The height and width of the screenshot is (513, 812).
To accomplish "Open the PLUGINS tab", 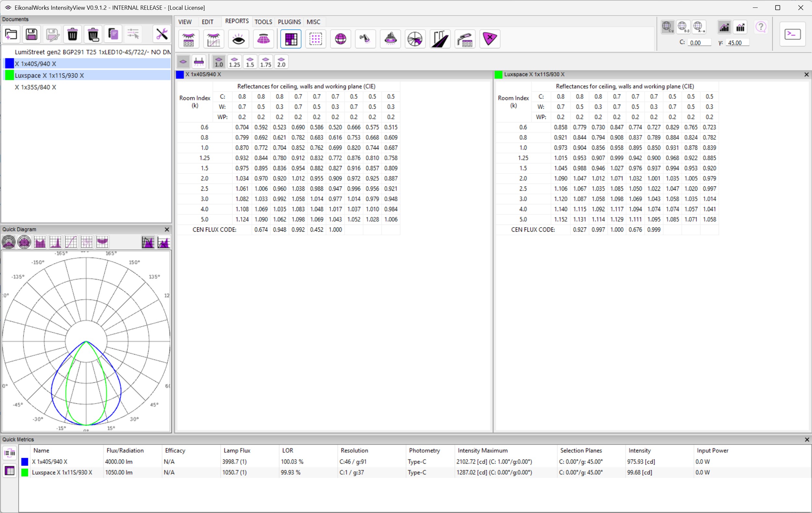I will pos(289,22).
